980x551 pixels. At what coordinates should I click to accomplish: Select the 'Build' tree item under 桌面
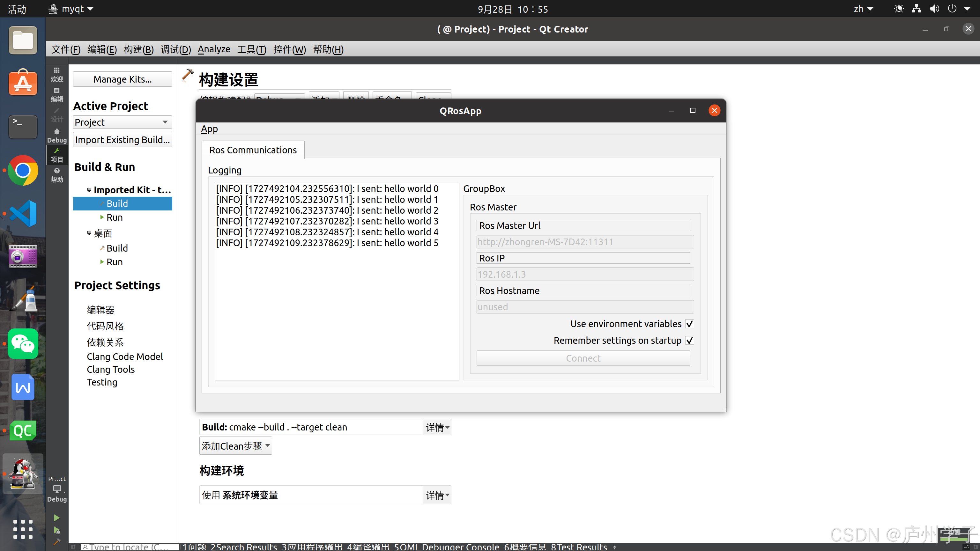pos(116,247)
